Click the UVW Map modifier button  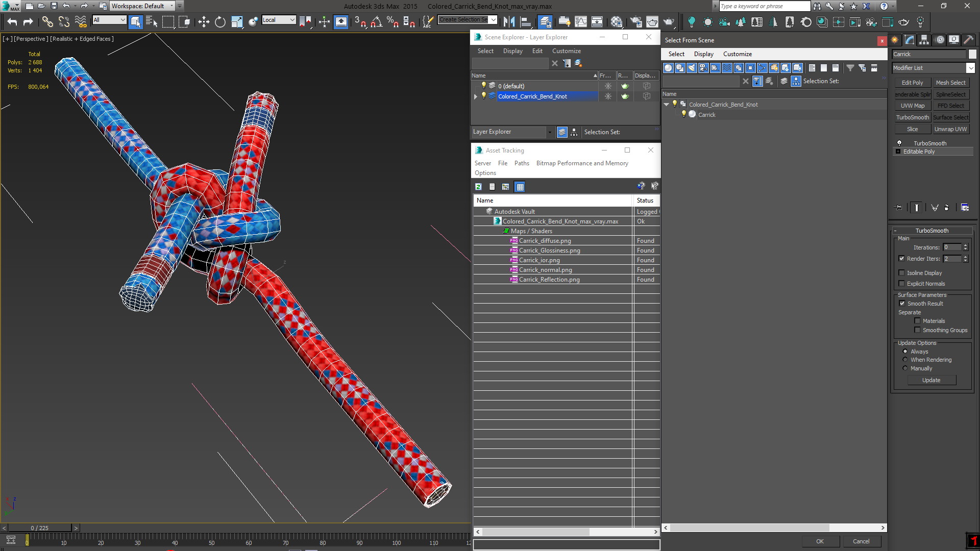point(912,106)
